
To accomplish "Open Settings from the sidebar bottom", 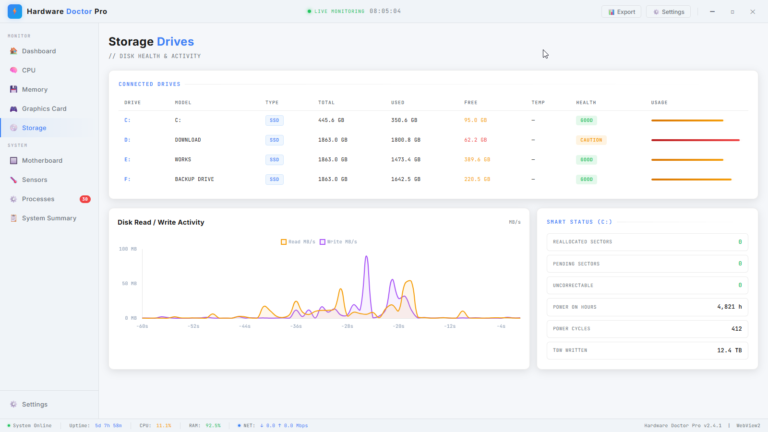I will tap(49, 404).
